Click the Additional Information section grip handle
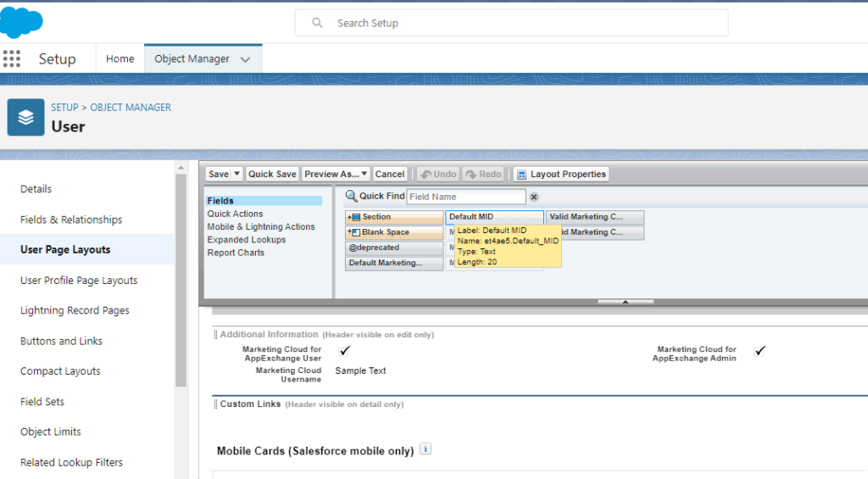 click(x=215, y=335)
